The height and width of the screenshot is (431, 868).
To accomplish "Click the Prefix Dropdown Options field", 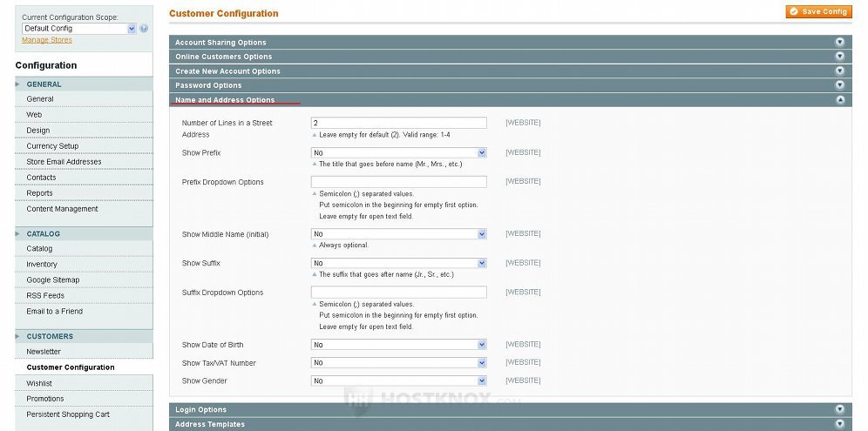I will tap(398, 181).
